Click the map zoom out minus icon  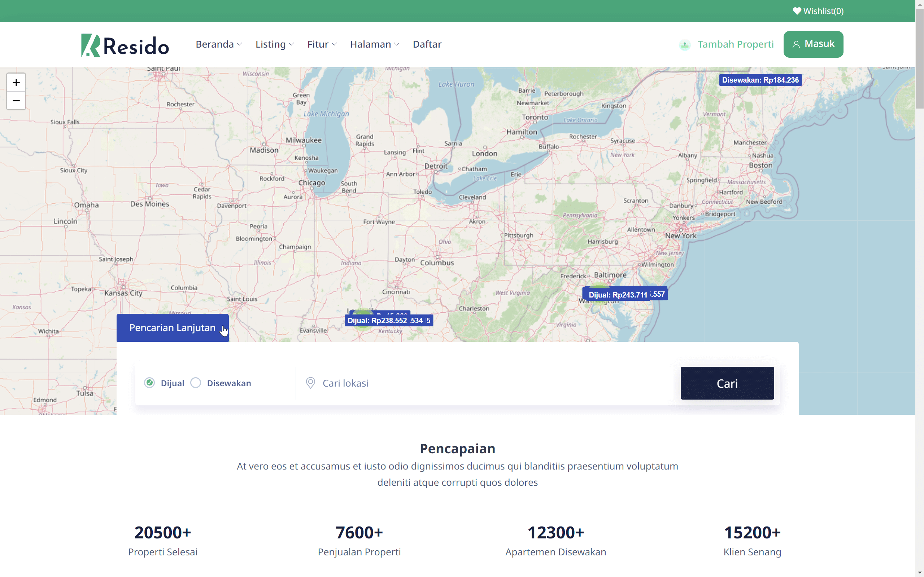coord(16,101)
